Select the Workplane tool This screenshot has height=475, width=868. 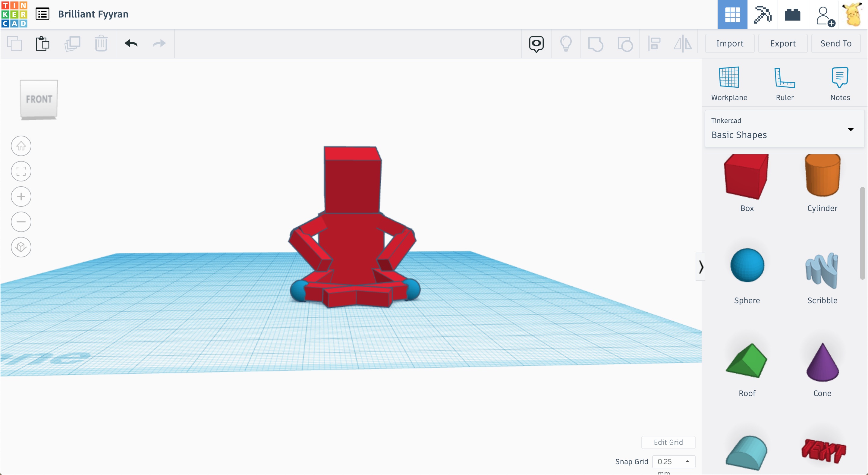[x=729, y=83]
